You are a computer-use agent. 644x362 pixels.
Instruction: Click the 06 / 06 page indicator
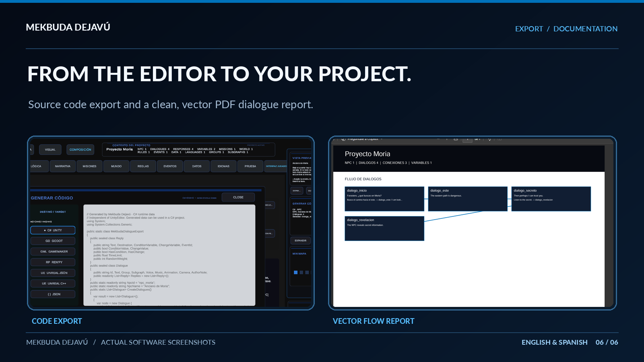(607, 342)
